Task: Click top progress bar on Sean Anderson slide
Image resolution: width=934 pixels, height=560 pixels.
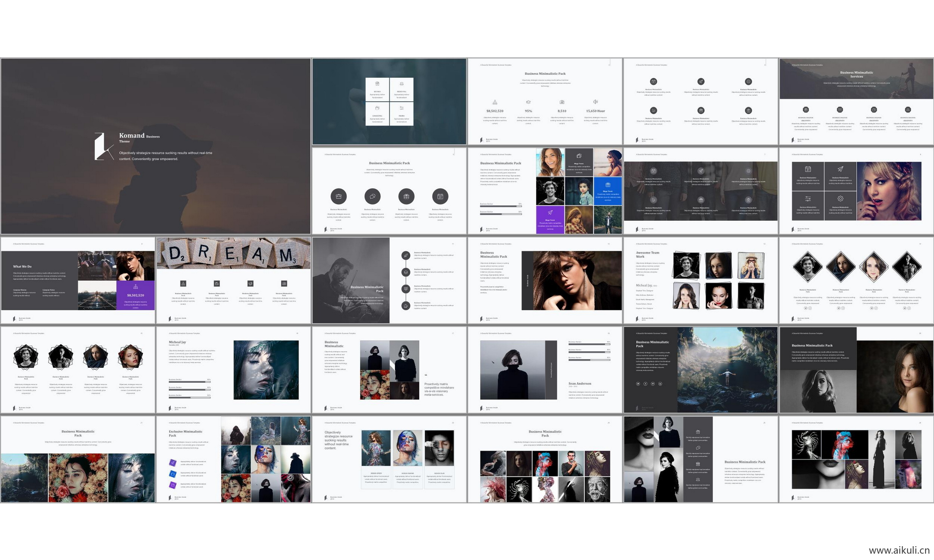Action: click(589, 345)
